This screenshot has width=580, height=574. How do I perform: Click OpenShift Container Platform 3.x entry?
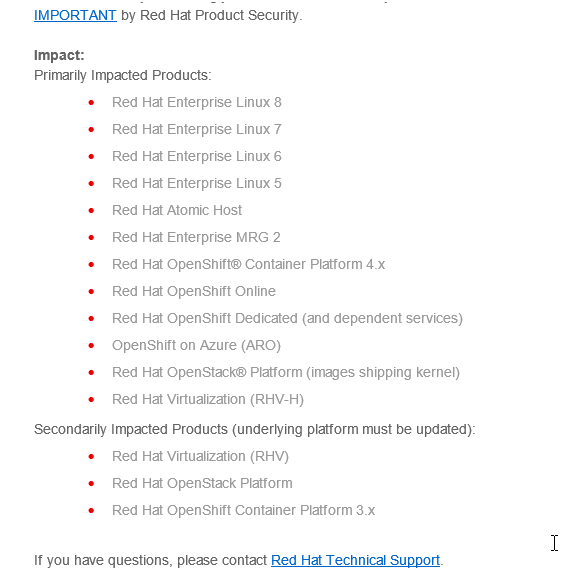pyautogui.click(x=244, y=510)
